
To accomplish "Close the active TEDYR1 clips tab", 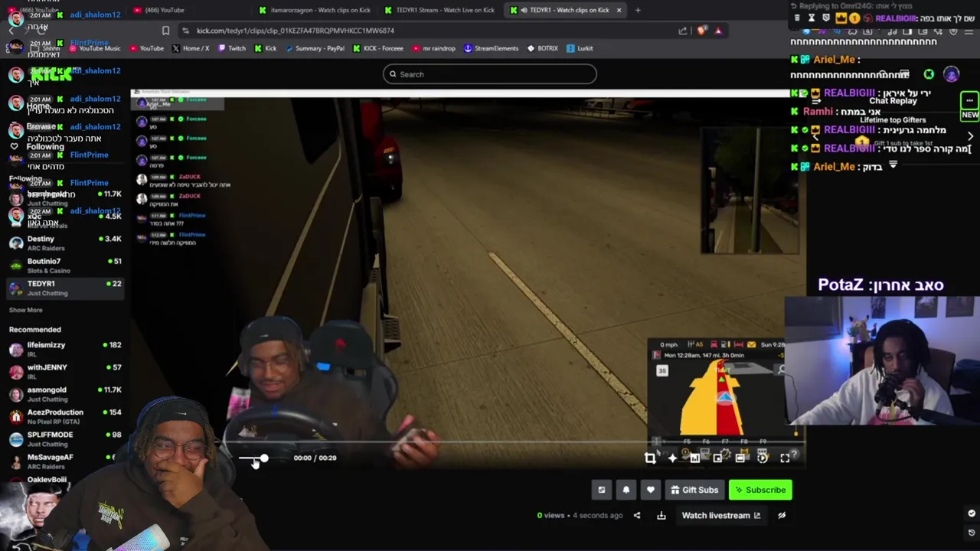I will pos(619,10).
